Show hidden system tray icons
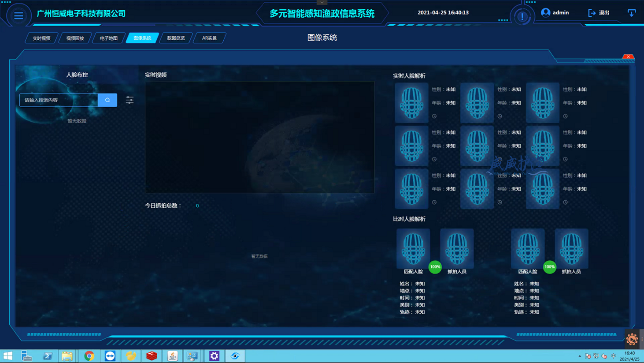Viewport: 644px width, 363px height. pos(580,356)
